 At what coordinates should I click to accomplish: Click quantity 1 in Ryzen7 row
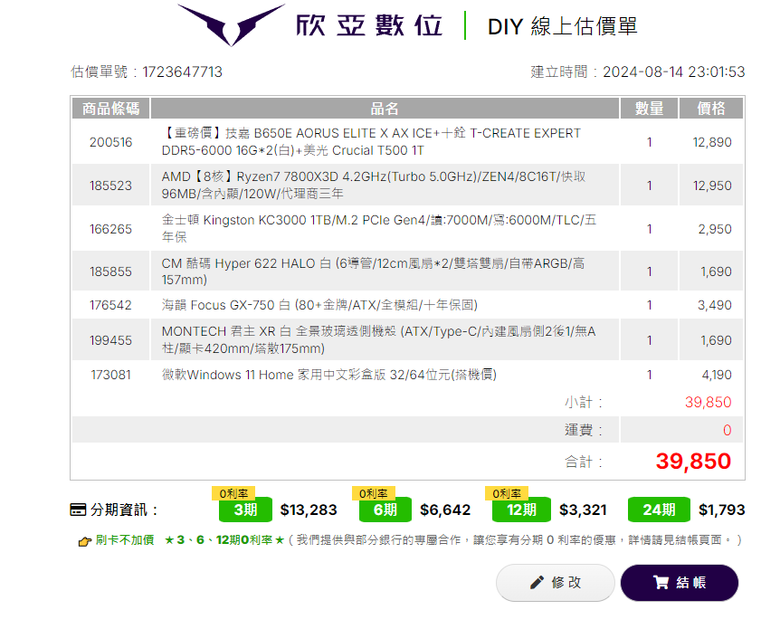click(x=649, y=186)
